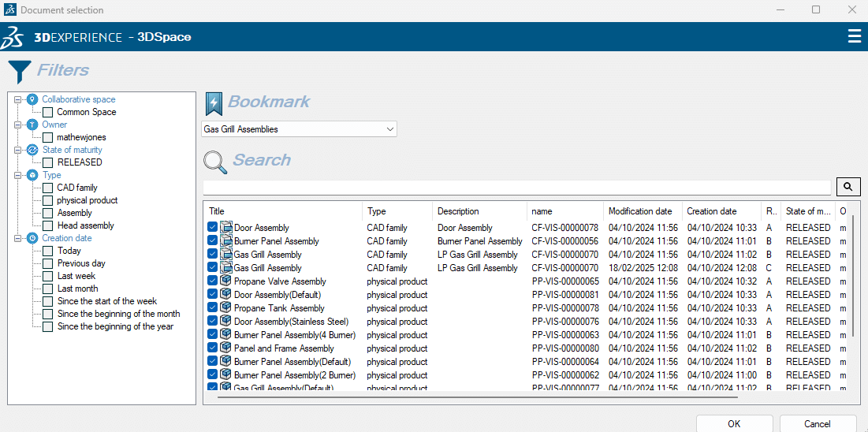Collapse the Type tree node
This screenshot has height=432, width=868.
(x=17, y=175)
